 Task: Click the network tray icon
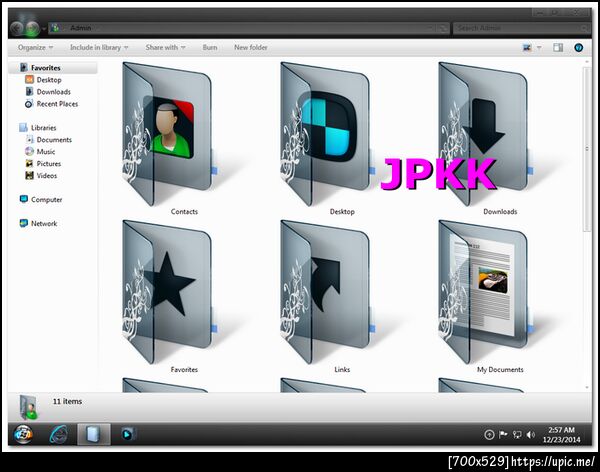click(x=517, y=434)
